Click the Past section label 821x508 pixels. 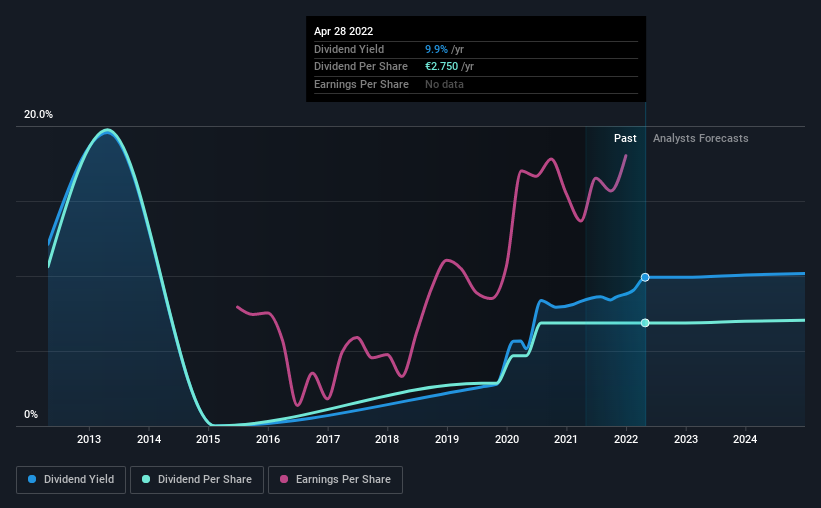(x=625, y=138)
